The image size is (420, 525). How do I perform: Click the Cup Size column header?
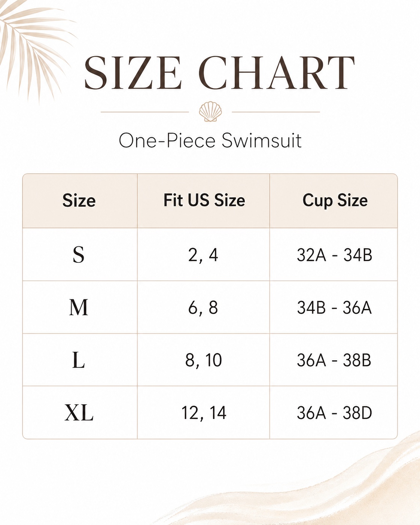[x=335, y=201]
